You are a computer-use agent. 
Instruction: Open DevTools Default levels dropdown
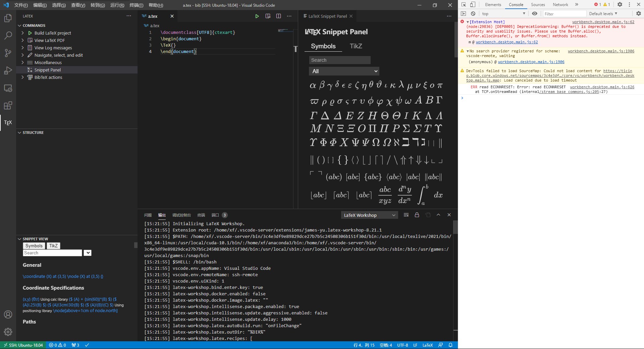point(603,14)
